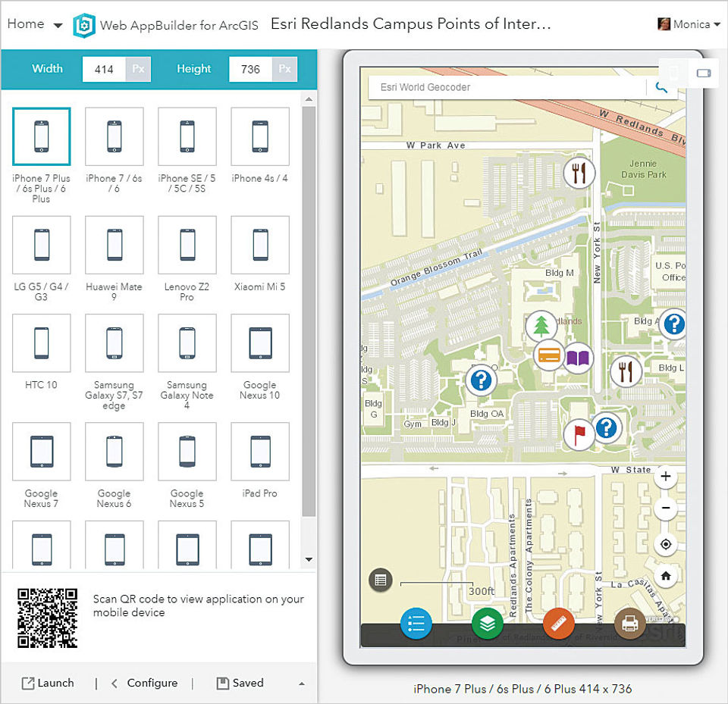Screen dimensions: 728x704
Task: Pick the HTC 10 device preview
Action: click(x=41, y=343)
